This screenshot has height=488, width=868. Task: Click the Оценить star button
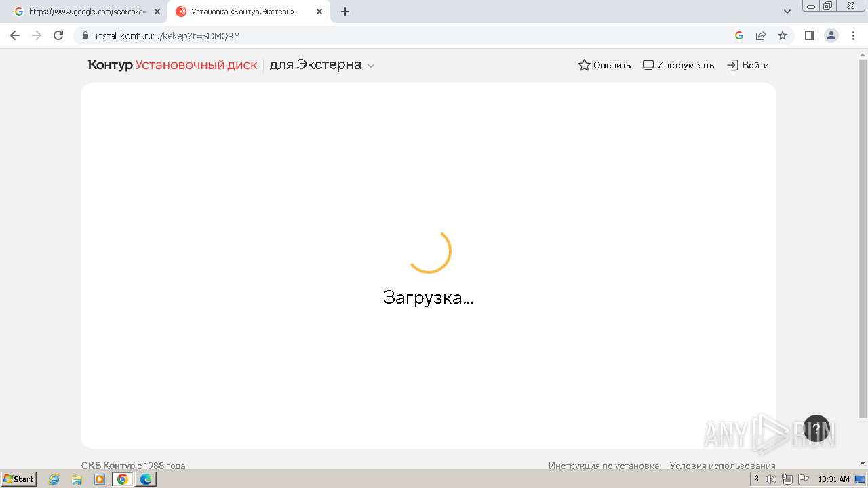coord(604,65)
